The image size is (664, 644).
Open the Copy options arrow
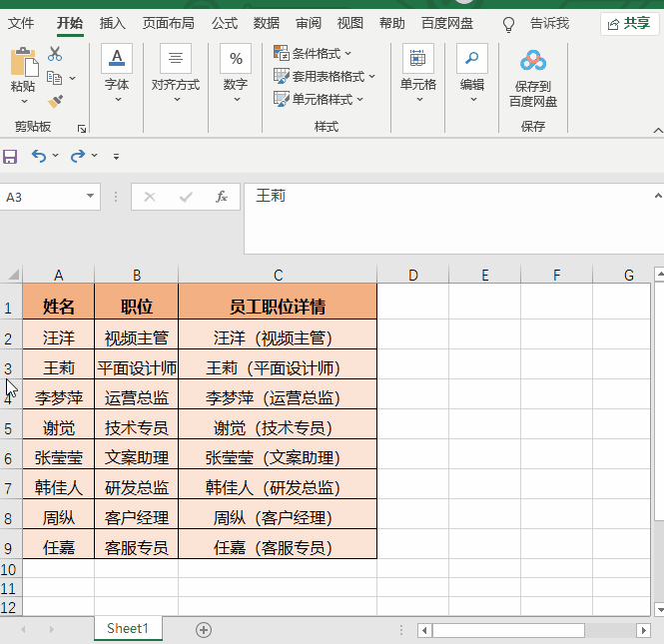(73, 78)
